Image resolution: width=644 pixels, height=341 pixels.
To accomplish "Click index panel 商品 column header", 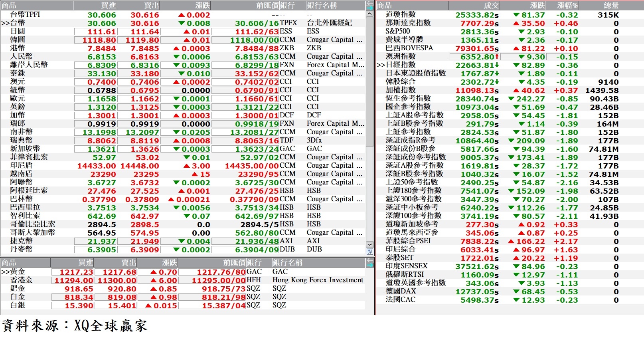I will pyautogui.click(x=412, y=6).
